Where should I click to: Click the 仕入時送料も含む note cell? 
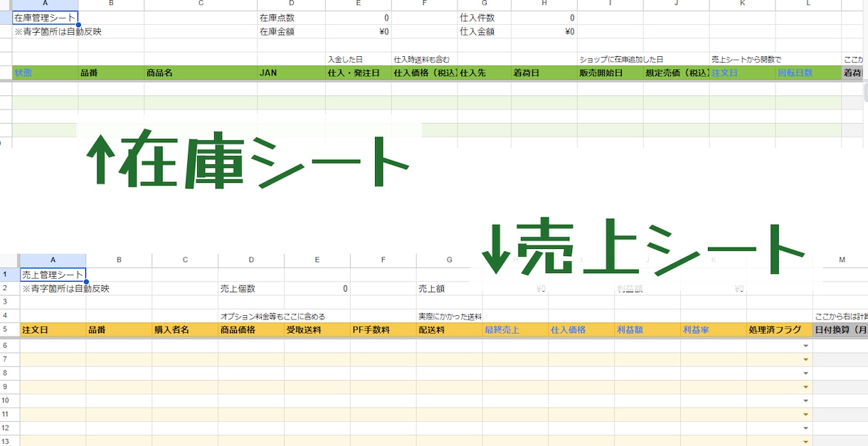424,59
